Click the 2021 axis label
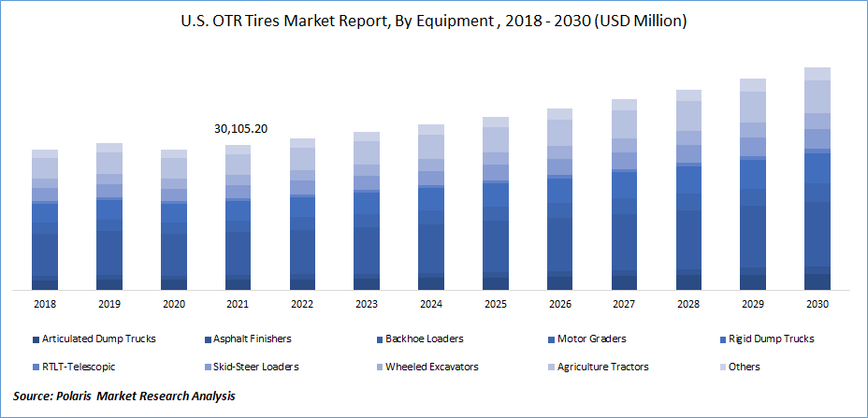The height and width of the screenshot is (418, 868). click(238, 305)
